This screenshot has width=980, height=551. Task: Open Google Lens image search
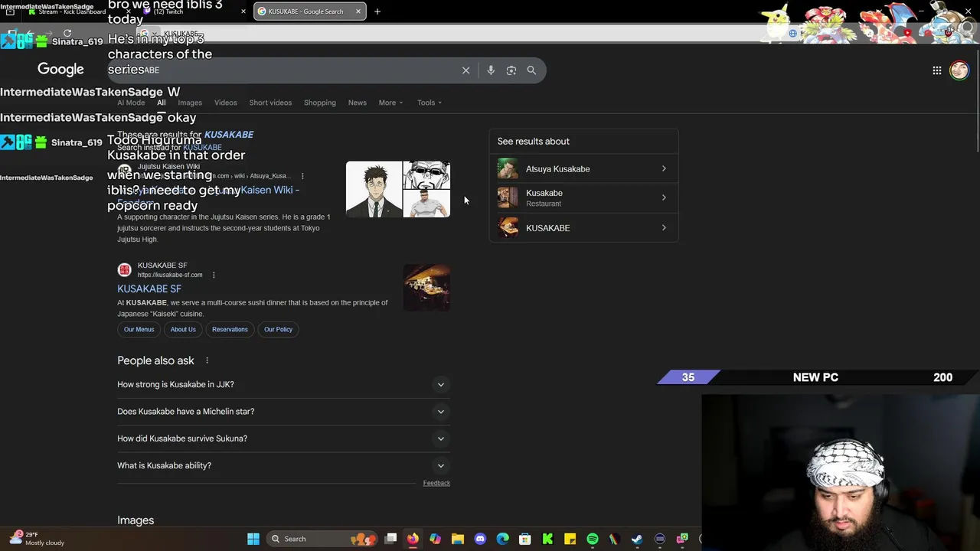click(x=511, y=70)
